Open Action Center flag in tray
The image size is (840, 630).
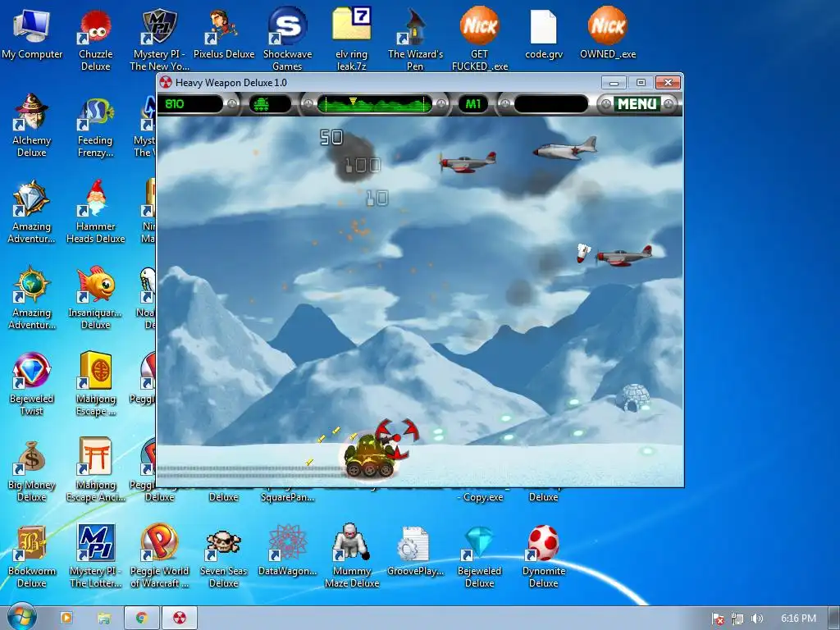[x=718, y=619]
